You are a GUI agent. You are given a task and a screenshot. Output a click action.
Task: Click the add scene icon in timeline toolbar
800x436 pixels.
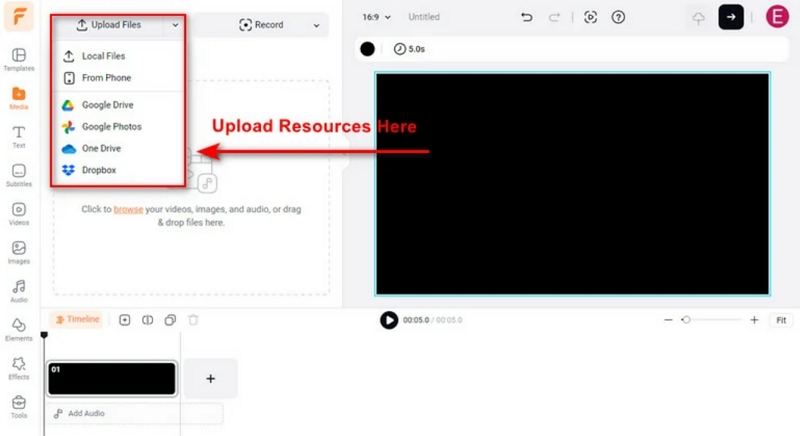tap(124, 320)
